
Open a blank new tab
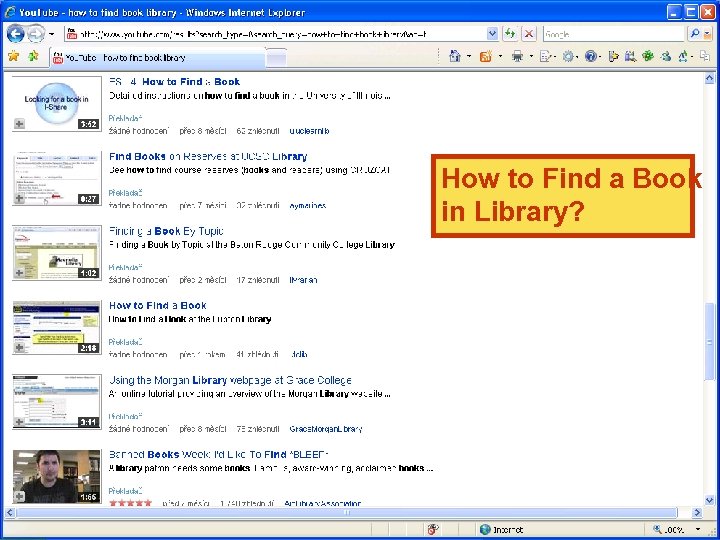tap(276, 58)
